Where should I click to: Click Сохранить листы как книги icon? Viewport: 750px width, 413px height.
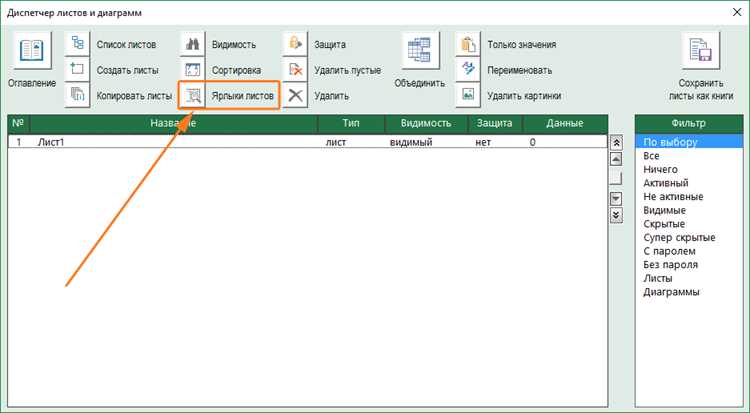701,50
